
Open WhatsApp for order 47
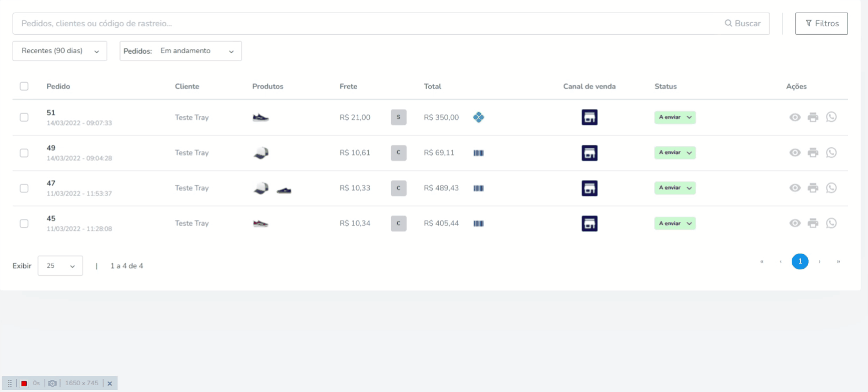tap(831, 187)
